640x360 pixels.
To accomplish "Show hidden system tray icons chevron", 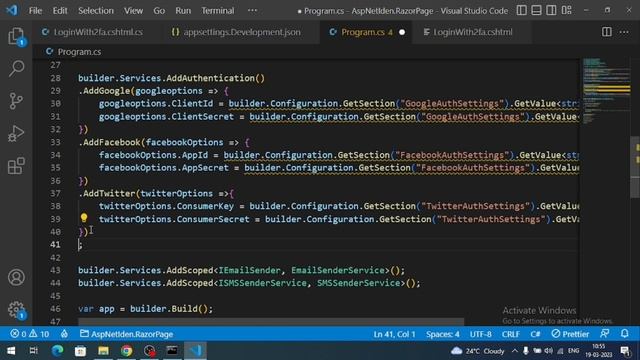I will click(x=515, y=351).
